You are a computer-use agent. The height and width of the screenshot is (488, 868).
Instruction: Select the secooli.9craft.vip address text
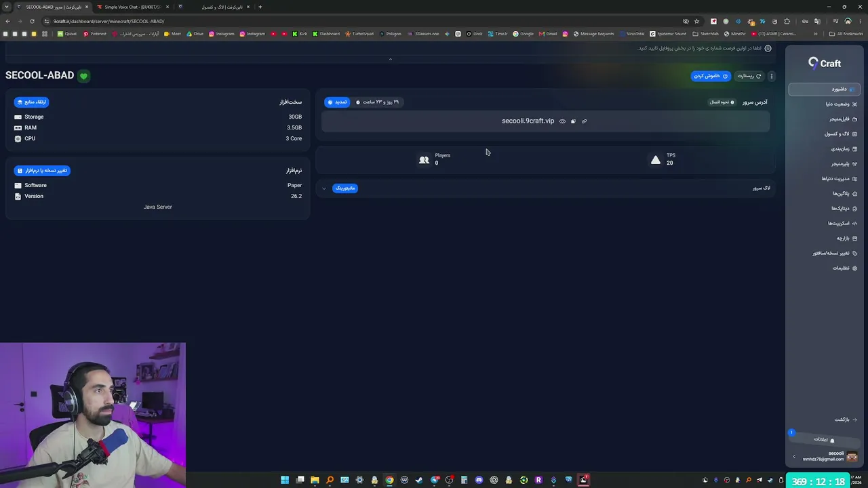coord(528,121)
